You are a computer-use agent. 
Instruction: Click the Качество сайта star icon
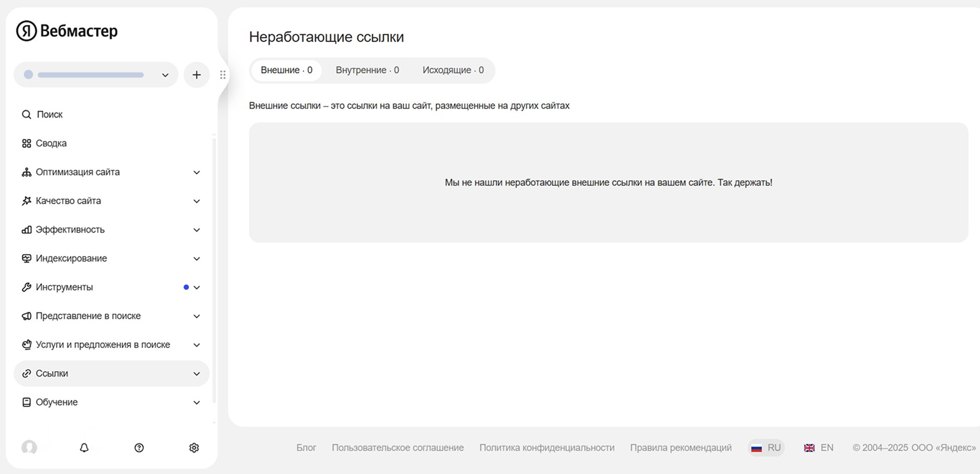coord(26,200)
